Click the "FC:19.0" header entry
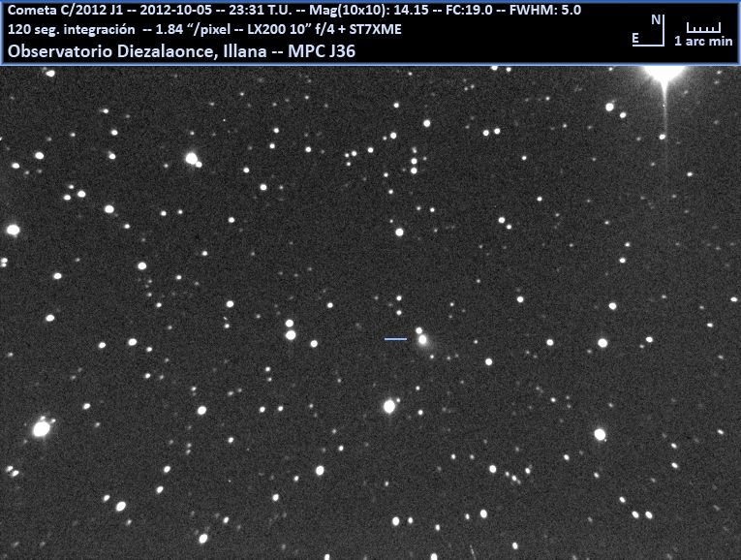741x560 pixels. click(469, 10)
